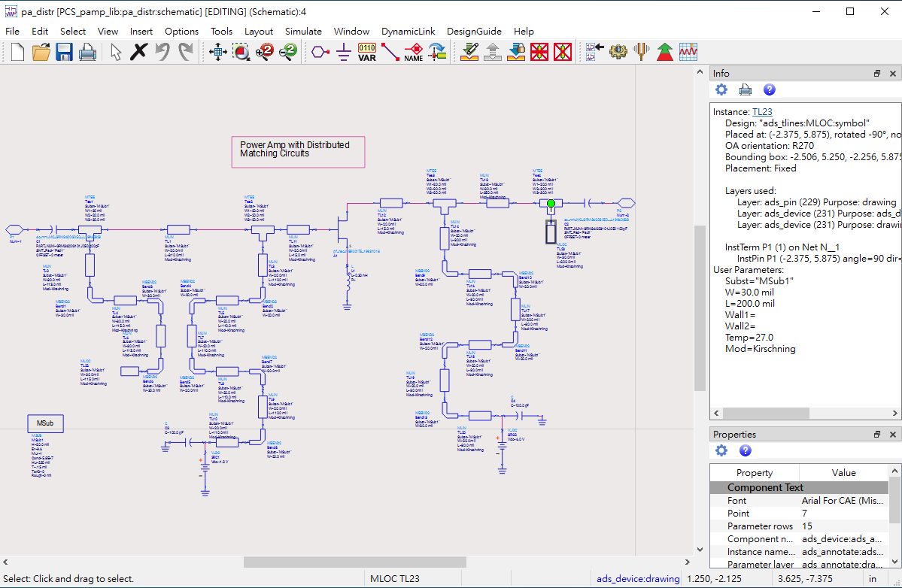Open the data display window icon
This screenshot has width=902, height=588.
tap(688, 53)
